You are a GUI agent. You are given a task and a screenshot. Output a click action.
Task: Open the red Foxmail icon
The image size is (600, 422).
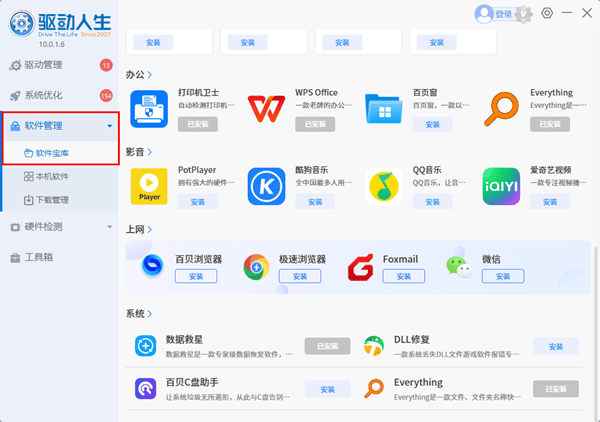(x=360, y=267)
